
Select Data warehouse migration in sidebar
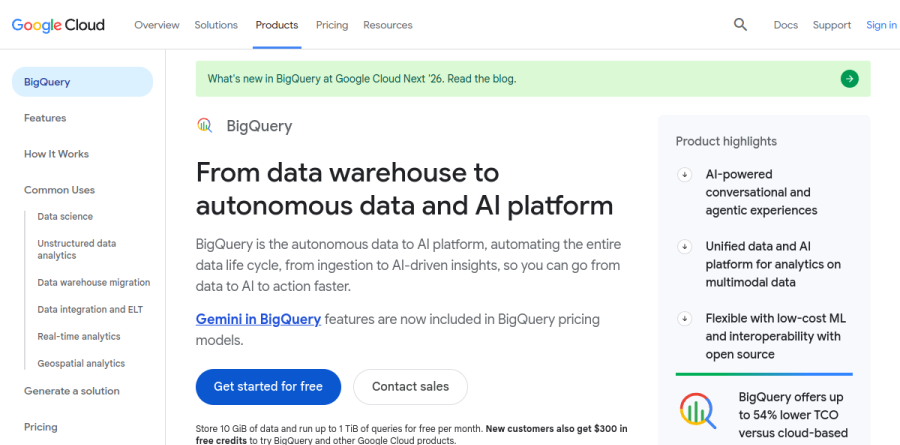(94, 283)
